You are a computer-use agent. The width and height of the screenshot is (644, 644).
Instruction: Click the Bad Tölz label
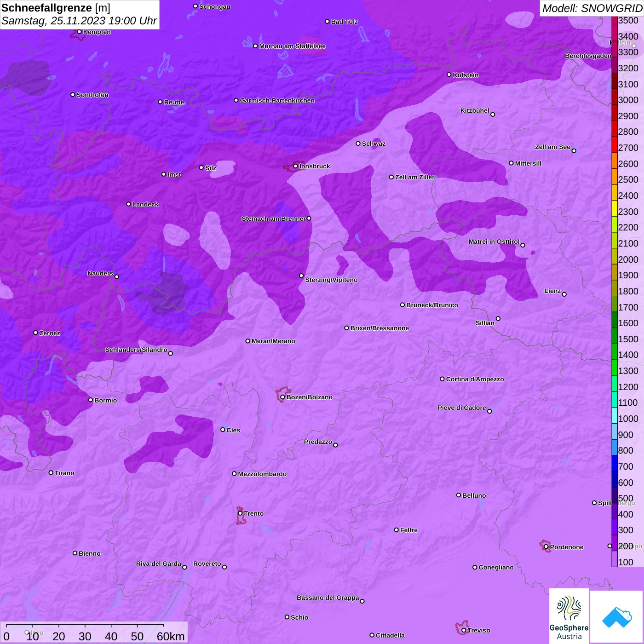click(x=345, y=22)
